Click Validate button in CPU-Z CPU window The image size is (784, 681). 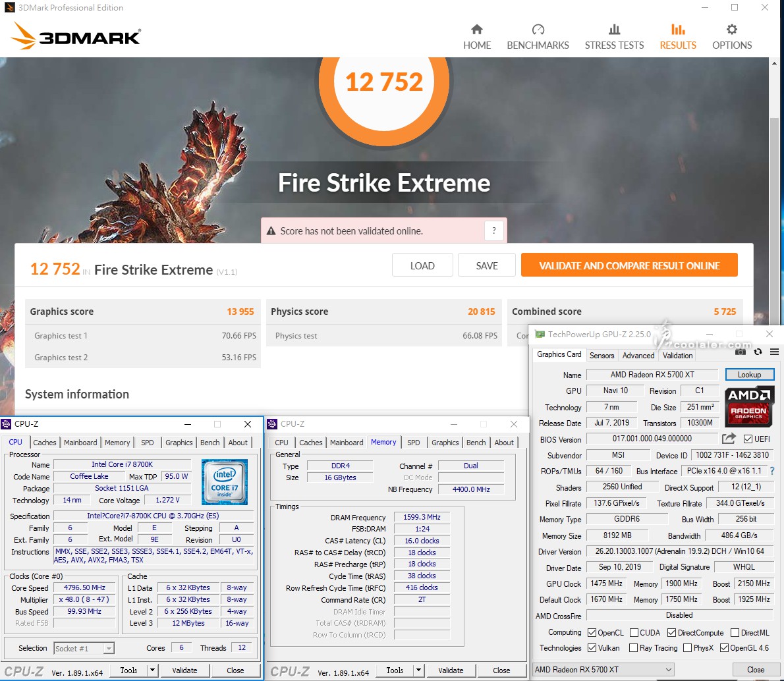click(184, 670)
